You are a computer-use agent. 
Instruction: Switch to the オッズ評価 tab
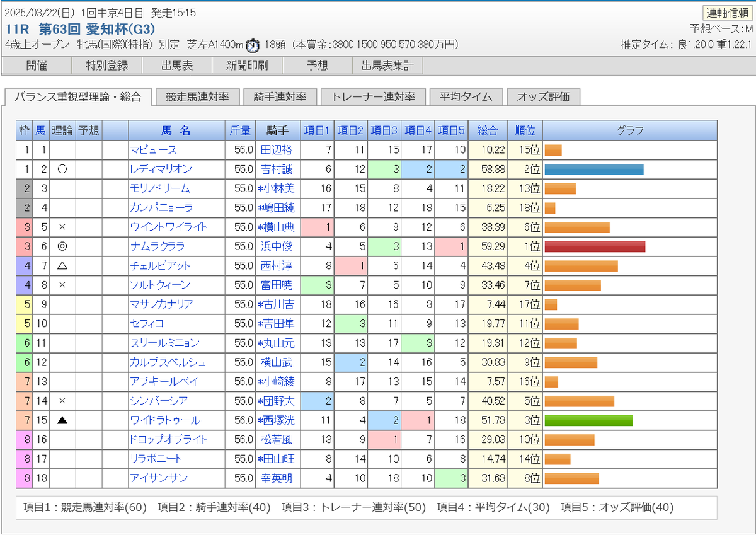[x=543, y=97]
